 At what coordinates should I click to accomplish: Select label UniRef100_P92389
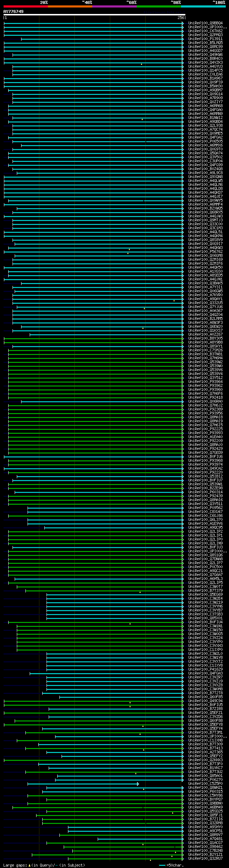pos(205,409)
